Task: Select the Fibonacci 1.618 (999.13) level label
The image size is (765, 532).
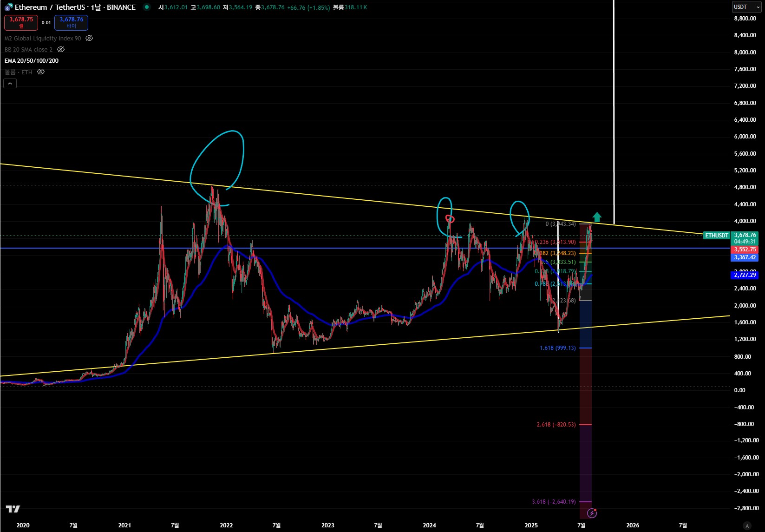Action: (558, 348)
